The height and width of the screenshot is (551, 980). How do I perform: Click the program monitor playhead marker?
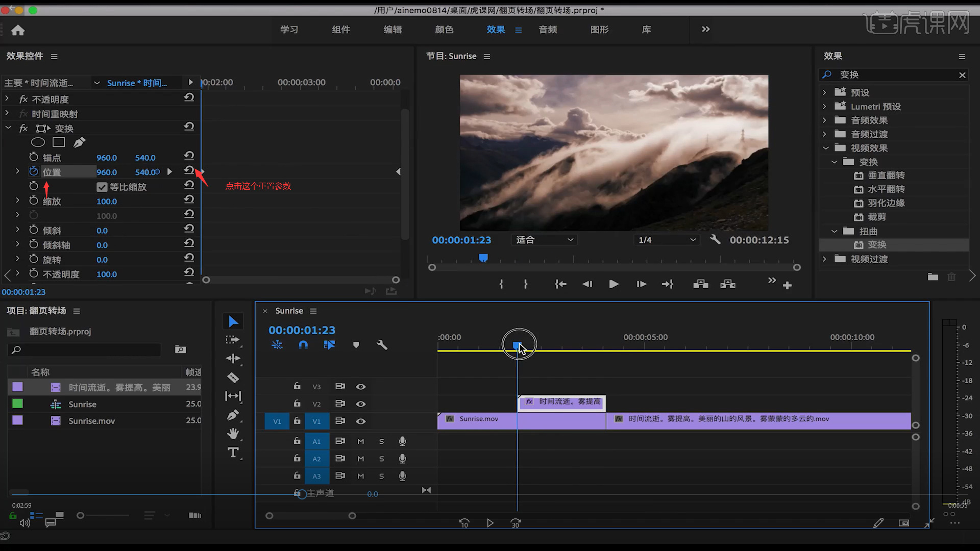[x=483, y=258]
